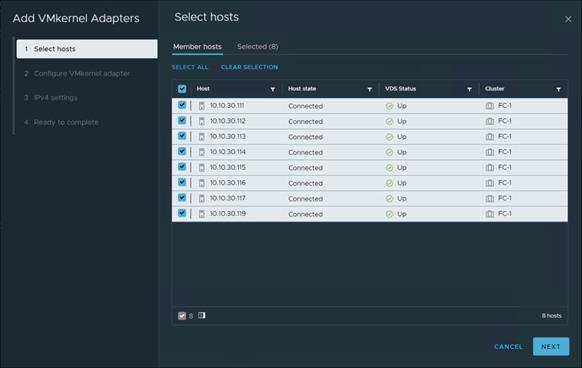Click the FC-1 text in 10.10.30.119 row

505,214
